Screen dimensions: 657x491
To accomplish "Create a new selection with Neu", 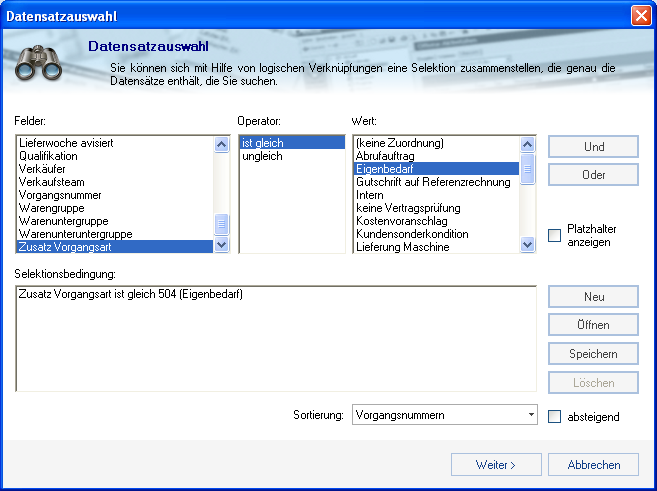I will pos(593,297).
